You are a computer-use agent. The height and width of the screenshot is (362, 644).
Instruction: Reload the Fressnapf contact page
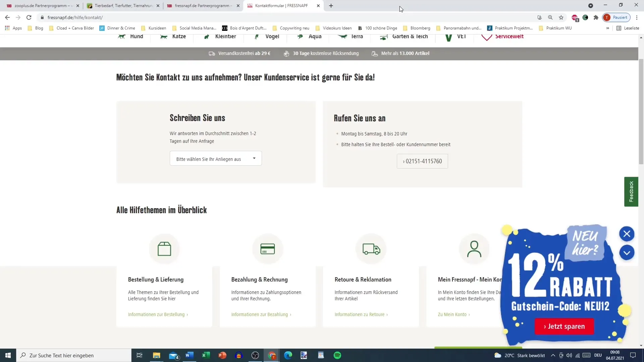29,17
